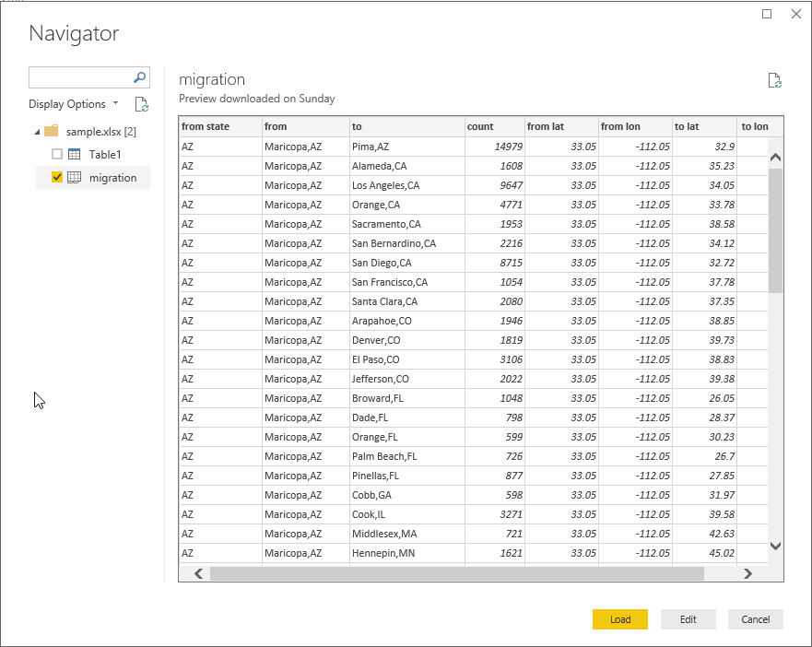Check the Table1 checkbox

pos(57,154)
